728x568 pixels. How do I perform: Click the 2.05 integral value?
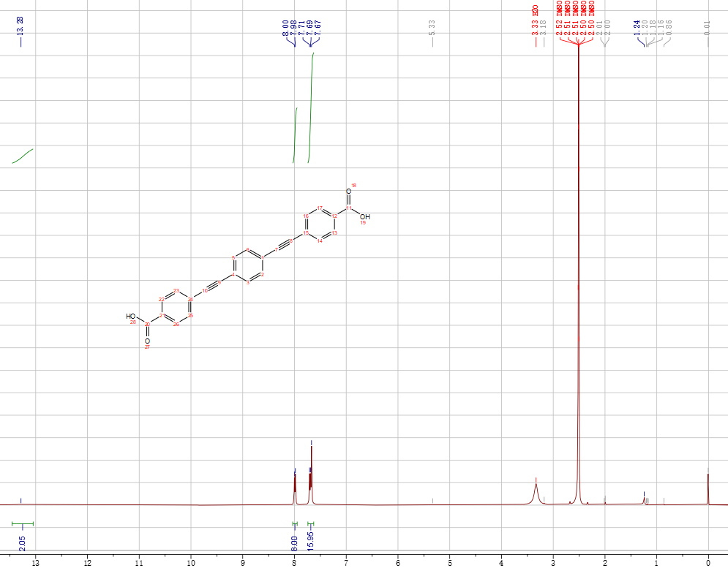23,543
